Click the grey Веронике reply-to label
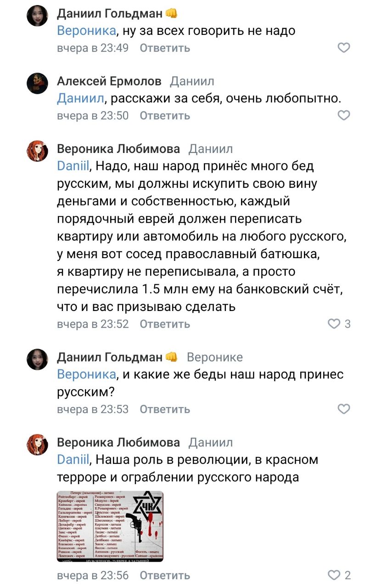The image size is (365, 588). 215,357
